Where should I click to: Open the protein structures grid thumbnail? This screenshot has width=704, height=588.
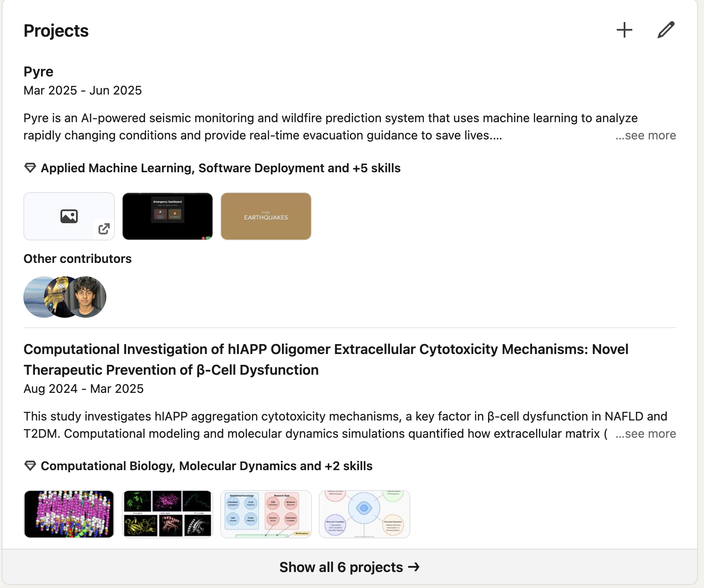168,514
